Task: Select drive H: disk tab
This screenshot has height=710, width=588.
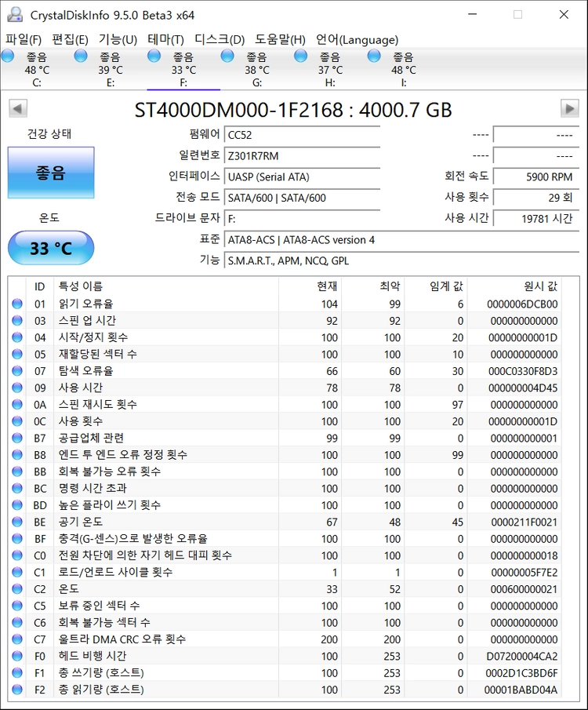Action: pyautogui.click(x=330, y=69)
